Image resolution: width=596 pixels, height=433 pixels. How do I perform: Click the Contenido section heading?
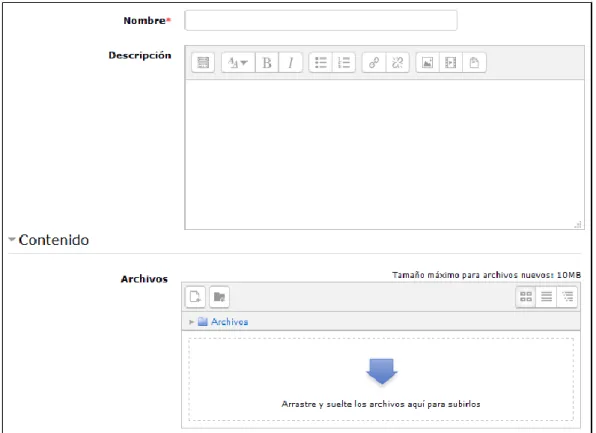pos(54,240)
